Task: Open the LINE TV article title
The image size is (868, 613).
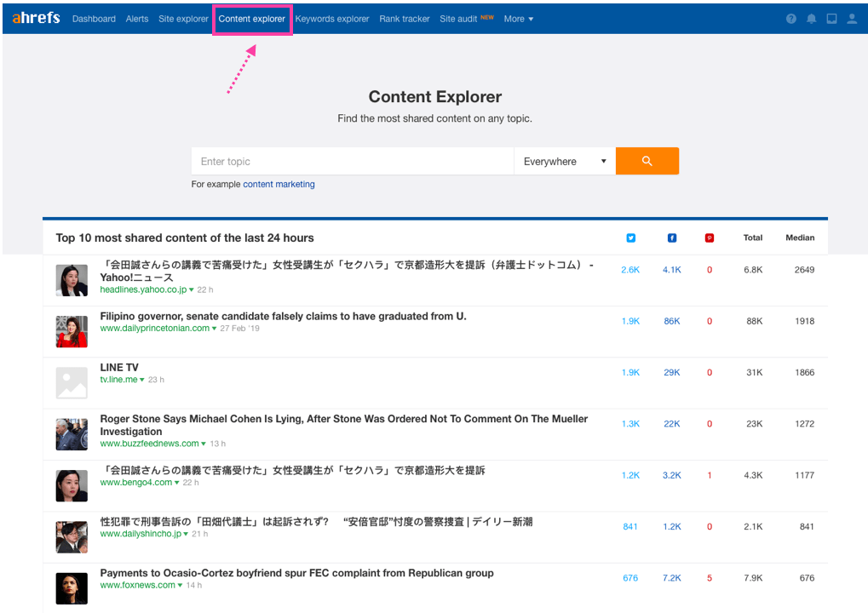Action: (119, 367)
